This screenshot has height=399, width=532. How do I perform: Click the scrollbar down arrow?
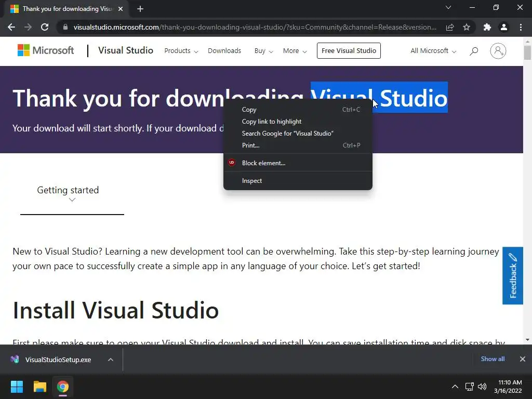click(527, 340)
